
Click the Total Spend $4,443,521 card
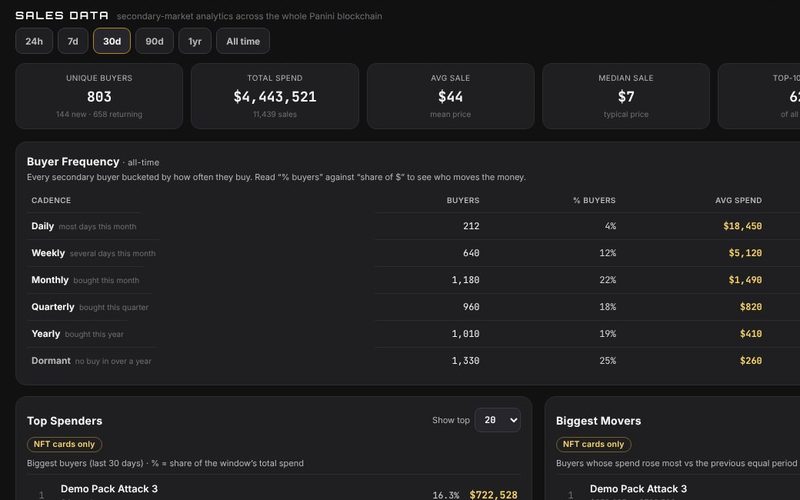(275, 96)
